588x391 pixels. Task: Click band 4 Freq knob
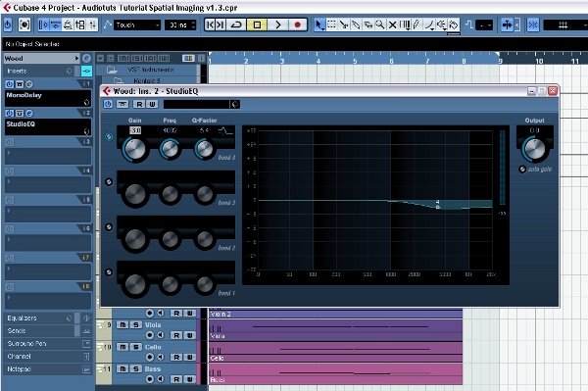click(170, 149)
